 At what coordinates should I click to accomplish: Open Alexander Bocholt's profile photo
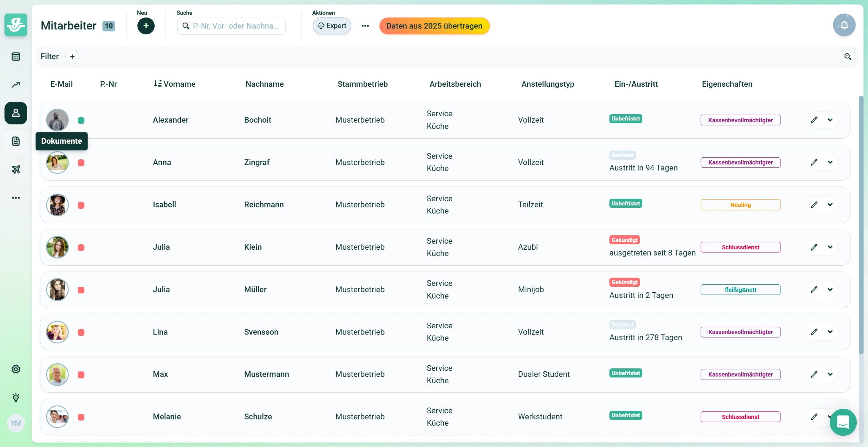pos(57,120)
